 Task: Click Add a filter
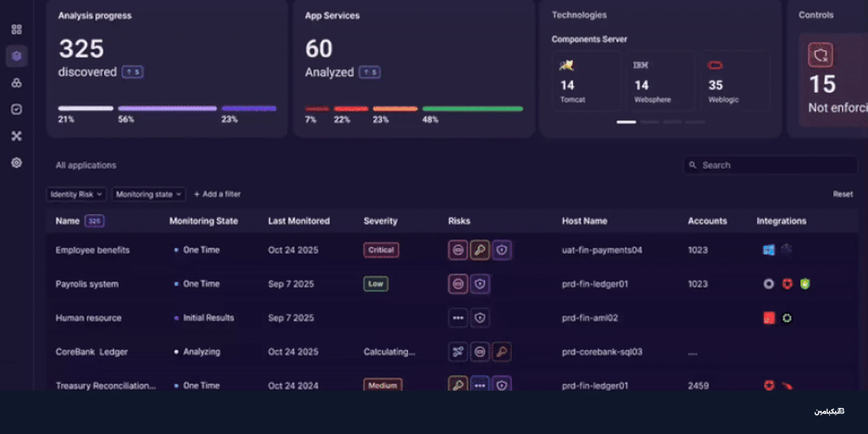point(217,194)
